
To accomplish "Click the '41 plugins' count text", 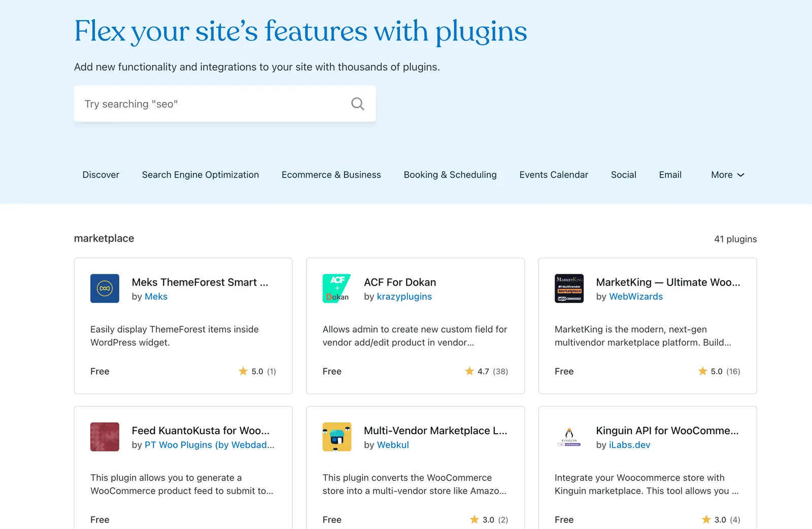I will (735, 239).
